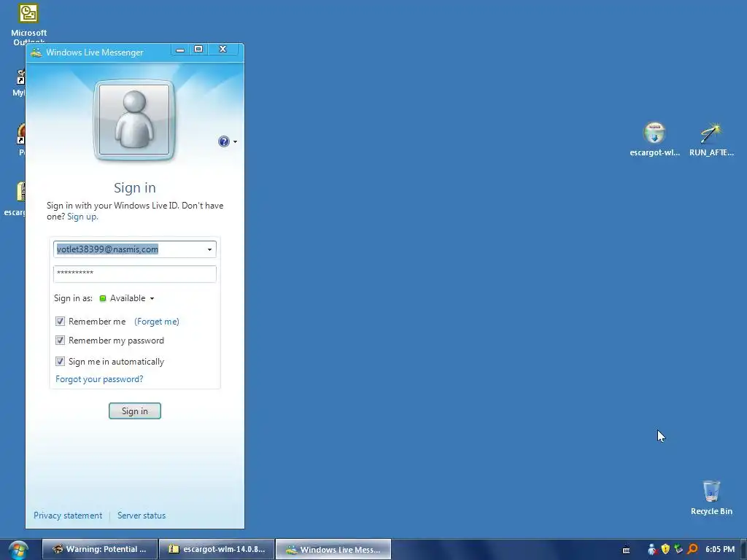
Task: Open the Server status link
Action: (x=142, y=516)
